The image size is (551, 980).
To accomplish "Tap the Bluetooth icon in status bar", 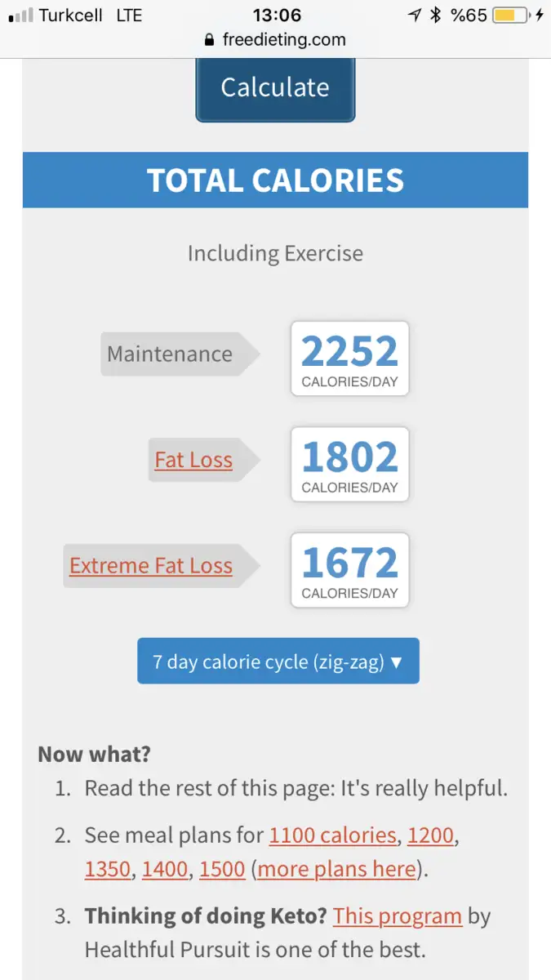I will pos(436,15).
